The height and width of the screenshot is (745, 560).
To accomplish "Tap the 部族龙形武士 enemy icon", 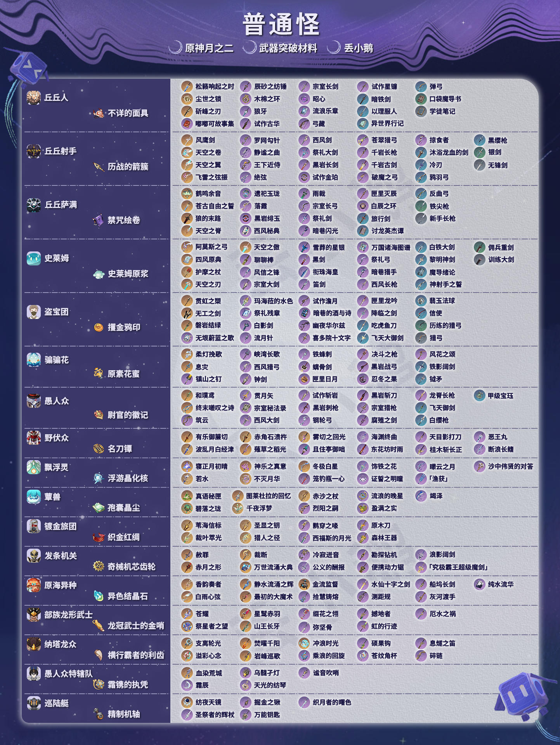I will pos(34,615).
